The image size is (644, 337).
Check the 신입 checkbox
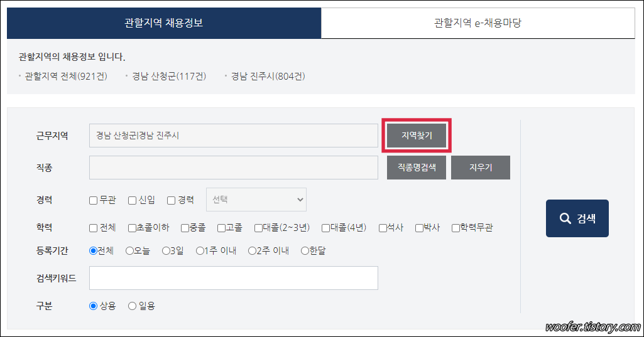tap(132, 200)
